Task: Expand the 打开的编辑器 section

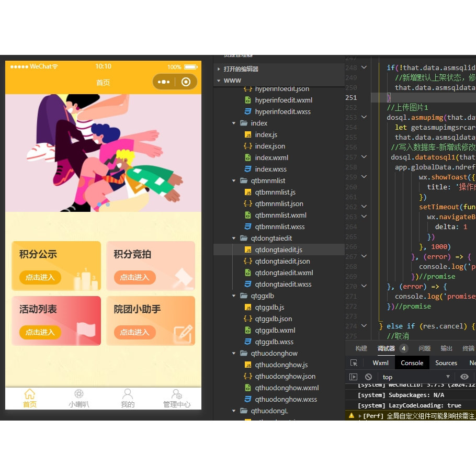Action: point(218,69)
